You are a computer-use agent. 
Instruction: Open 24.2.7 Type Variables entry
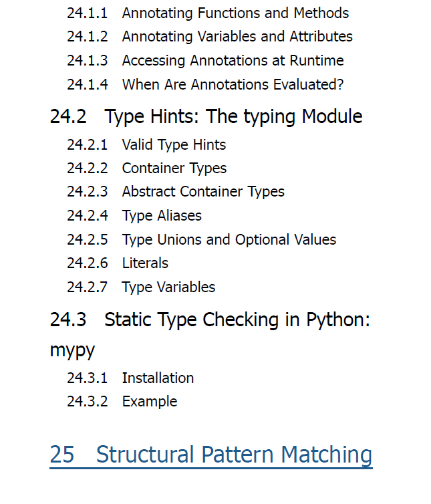141,287
